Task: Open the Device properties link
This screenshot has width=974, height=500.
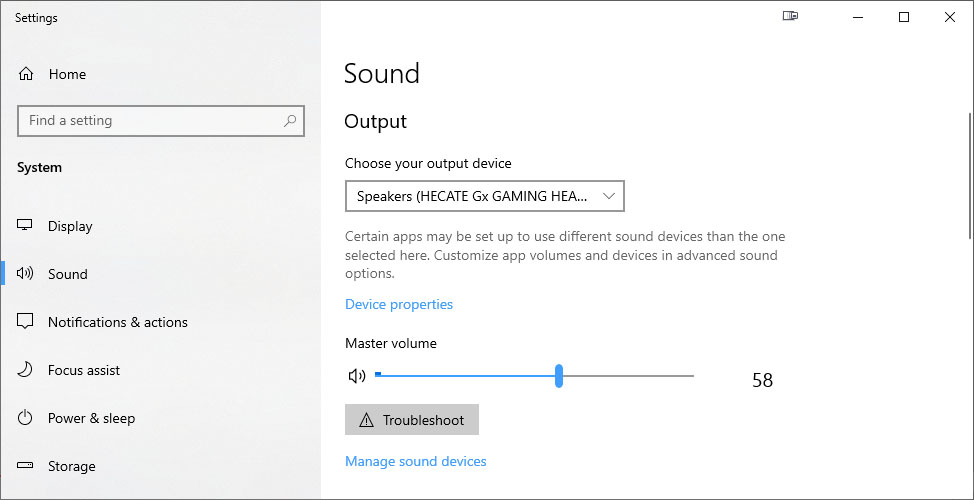Action: (x=399, y=304)
